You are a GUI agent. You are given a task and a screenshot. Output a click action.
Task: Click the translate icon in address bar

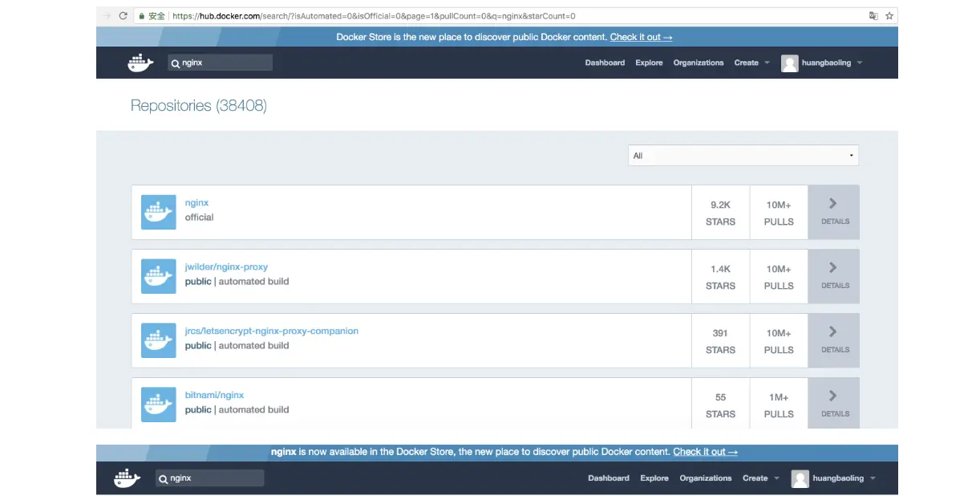pyautogui.click(x=873, y=16)
